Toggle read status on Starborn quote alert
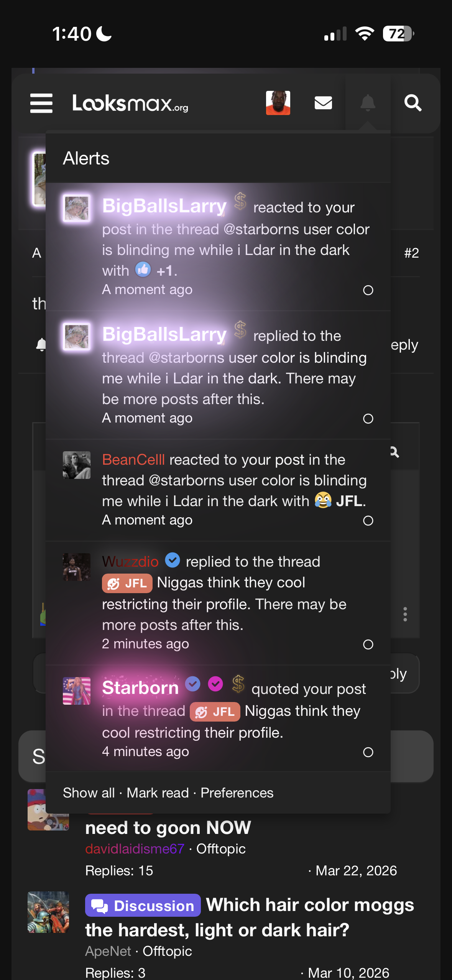This screenshot has width=452, height=980. click(x=368, y=752)
